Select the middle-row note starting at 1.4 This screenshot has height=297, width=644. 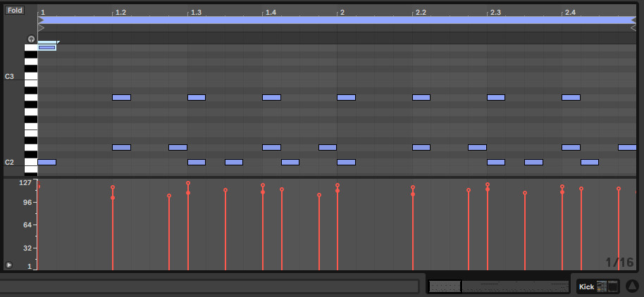click(x=271, y=147)
